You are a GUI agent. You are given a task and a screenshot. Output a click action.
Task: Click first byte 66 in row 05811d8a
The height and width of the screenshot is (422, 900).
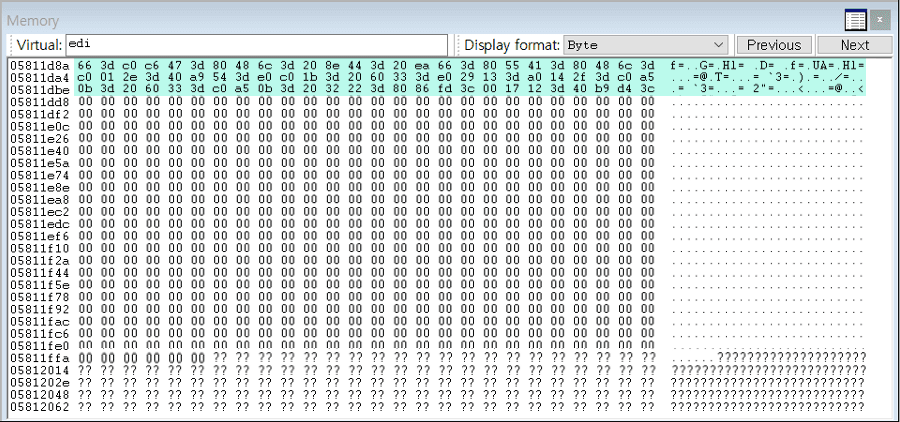click(x=85, y=65)
